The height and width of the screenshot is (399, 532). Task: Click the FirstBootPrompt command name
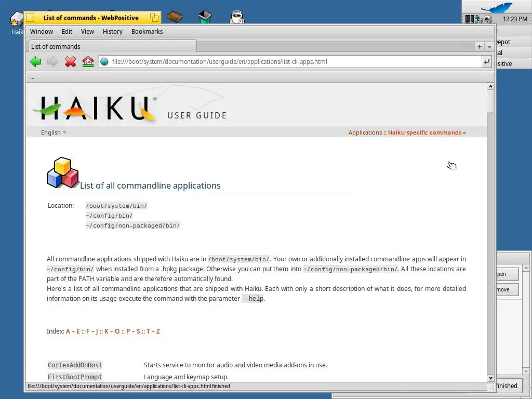click(75, 377)
